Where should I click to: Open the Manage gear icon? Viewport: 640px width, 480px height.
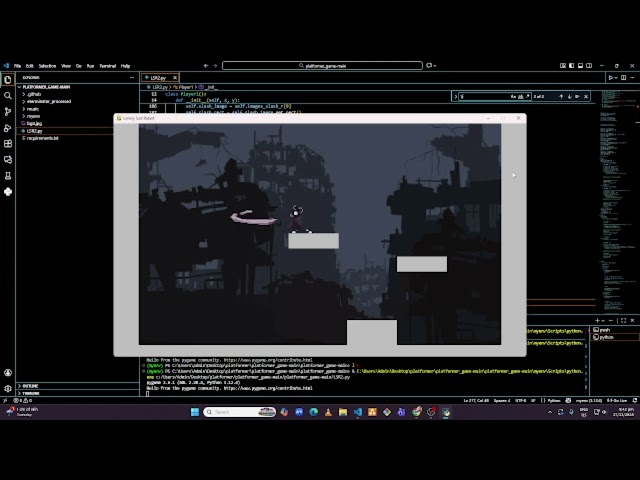click(8, 389)
